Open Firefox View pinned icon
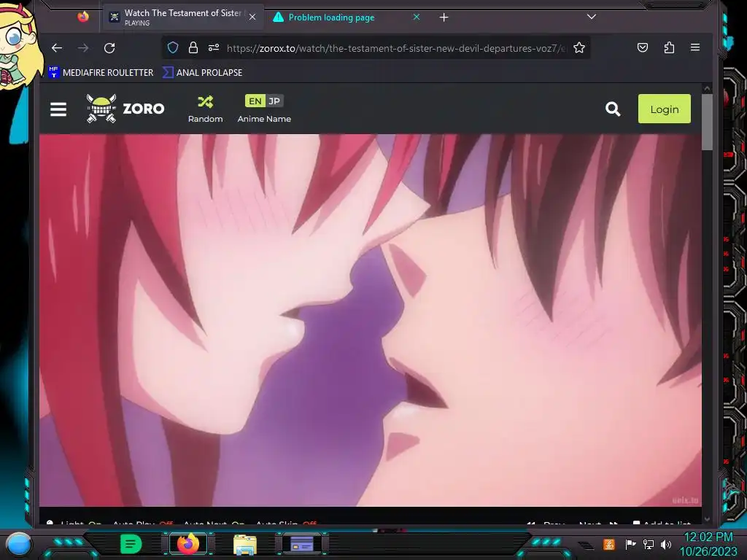This screenshot has height=560, width=747. pyautogui.click(x=83, y=17)
